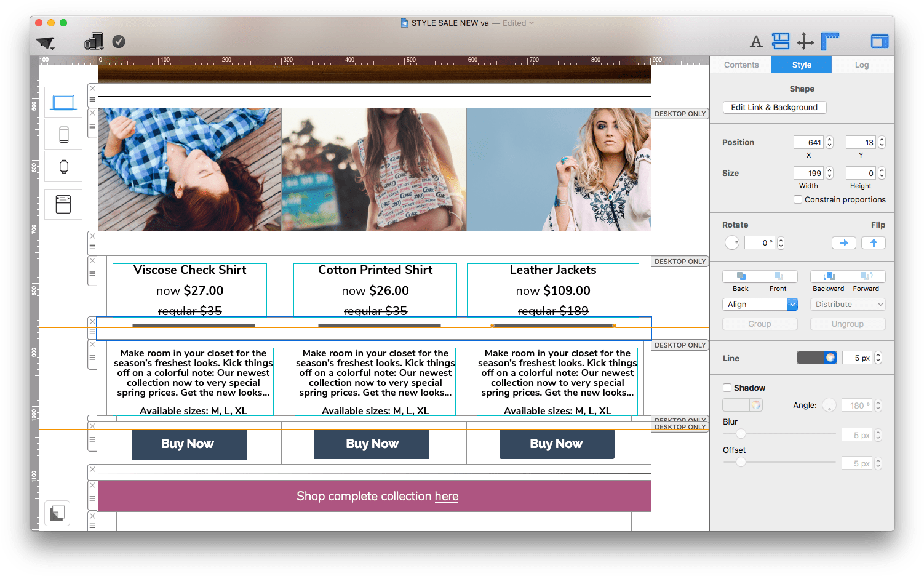The width and height of the screenshot is (924, 576).
Task: Click the checkmark validation icon
Action: (119, 42)
